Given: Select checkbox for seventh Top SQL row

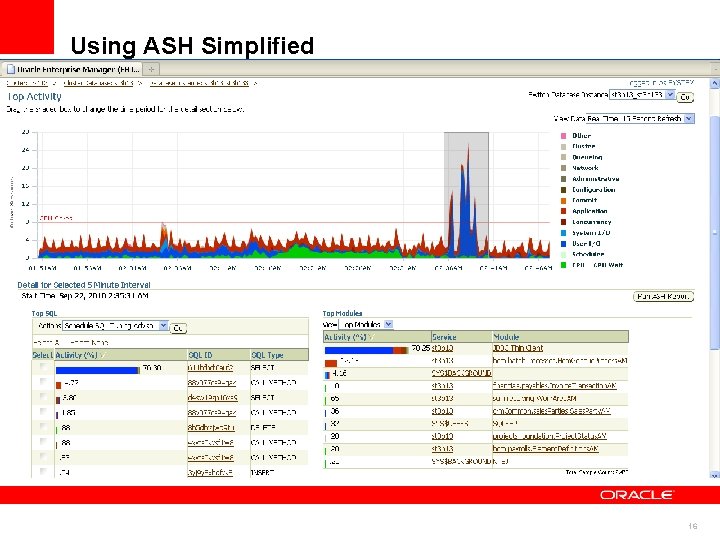Looking at the screenshot, I should coord(43,456).
